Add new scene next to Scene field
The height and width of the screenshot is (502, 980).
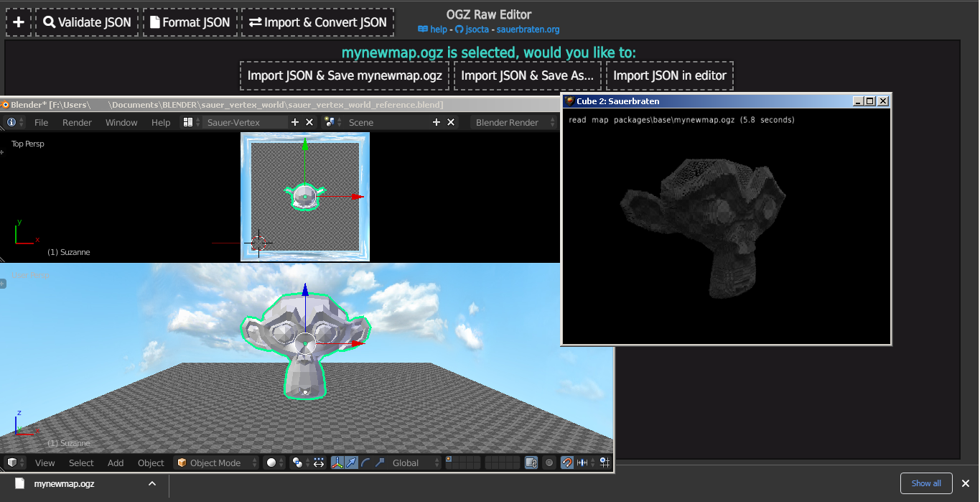pos(437,122)
